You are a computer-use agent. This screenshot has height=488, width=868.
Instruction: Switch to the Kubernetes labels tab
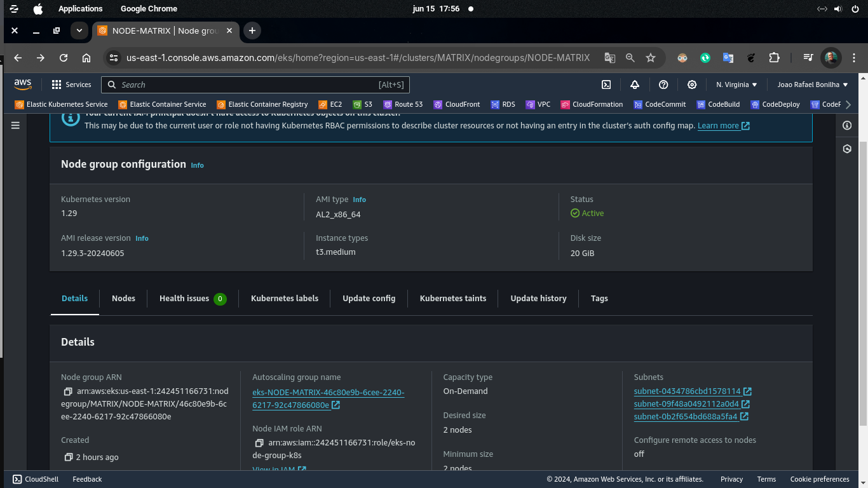click(285, 298)
